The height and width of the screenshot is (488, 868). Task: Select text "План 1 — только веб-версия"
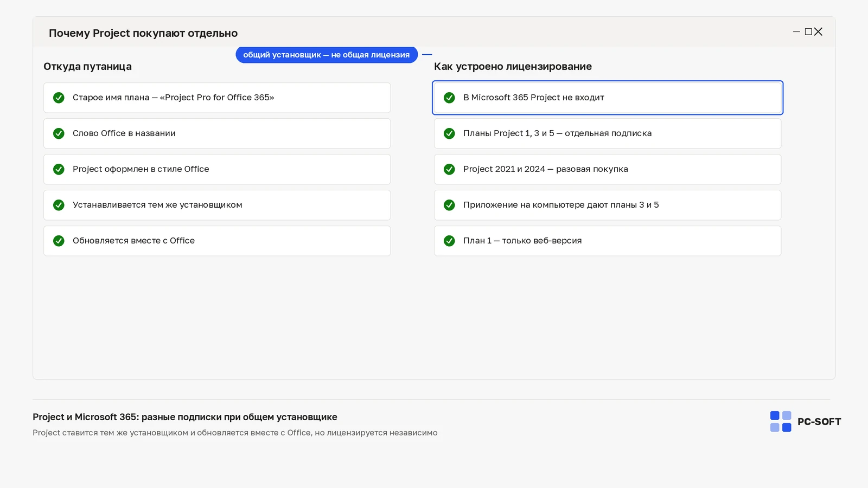[x=522, y=241]
